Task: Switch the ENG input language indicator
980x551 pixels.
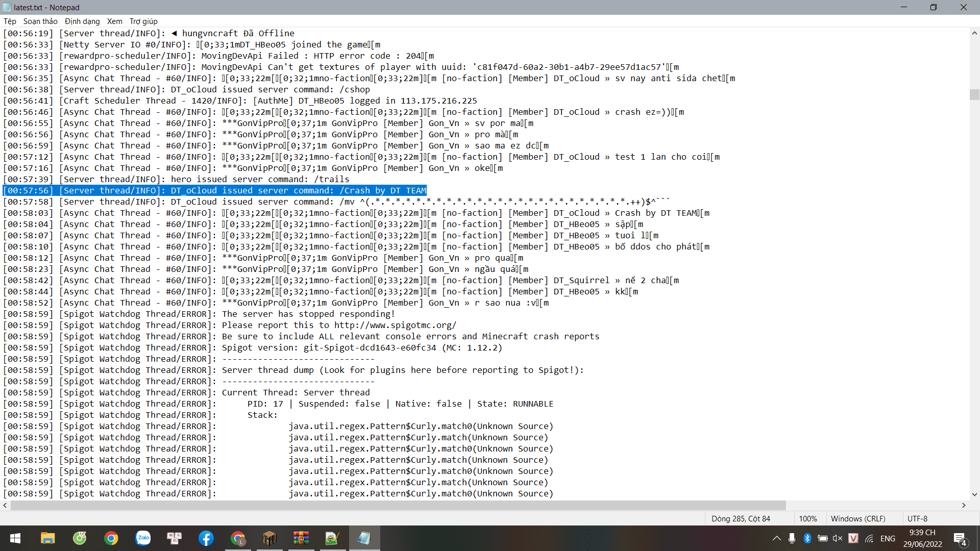Action: (888, 538)
